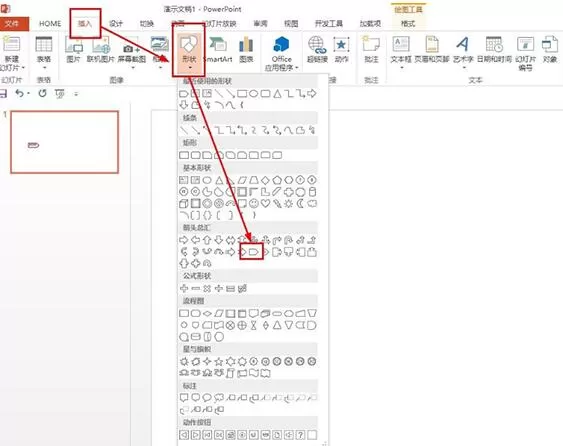
Task: Choose the Plus sign in 公式形状
Action: tap(184, 288)
